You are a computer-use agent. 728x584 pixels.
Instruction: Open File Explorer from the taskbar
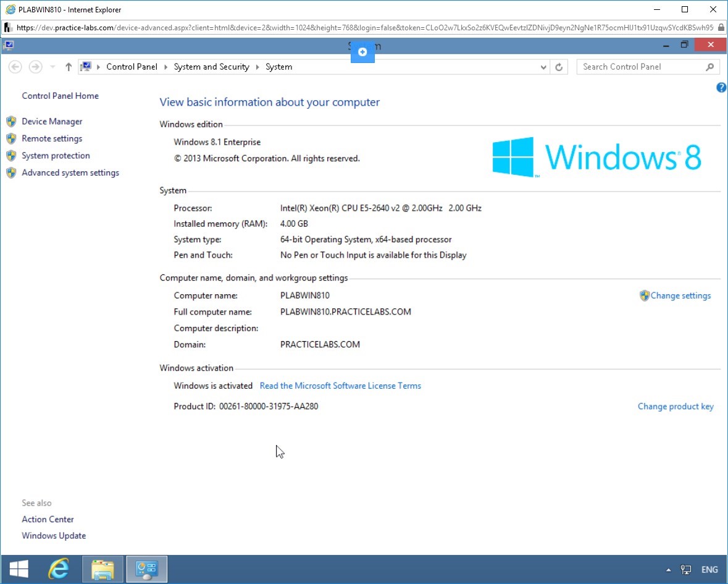(103, 569)
